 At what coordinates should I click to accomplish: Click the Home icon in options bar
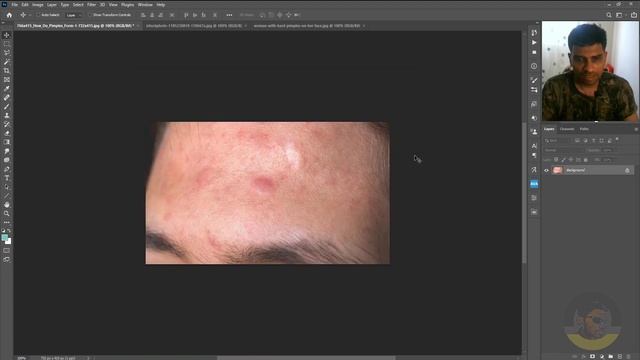point(9,15)
